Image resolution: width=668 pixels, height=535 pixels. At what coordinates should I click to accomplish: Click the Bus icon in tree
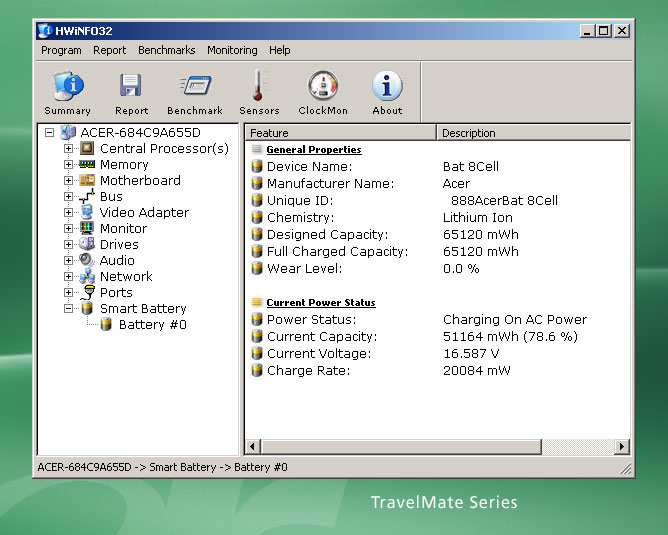pyautogui.click(x=87, y=196)
